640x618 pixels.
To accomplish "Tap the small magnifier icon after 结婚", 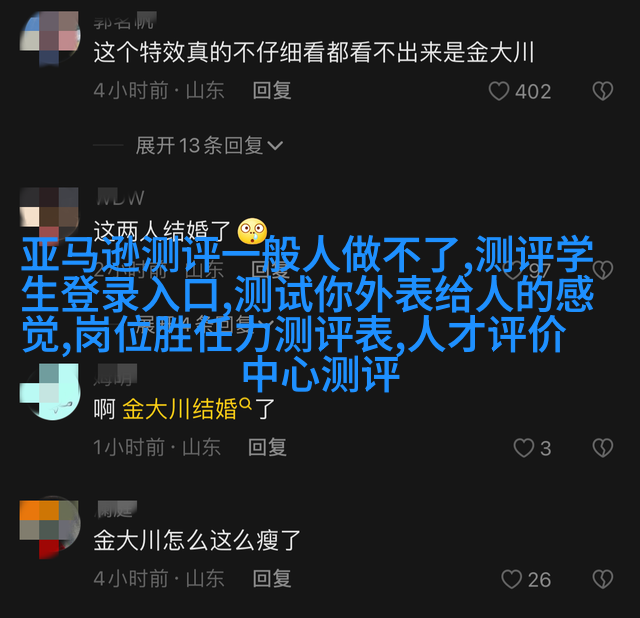I will pyautogui.click(x=245, y=404).
